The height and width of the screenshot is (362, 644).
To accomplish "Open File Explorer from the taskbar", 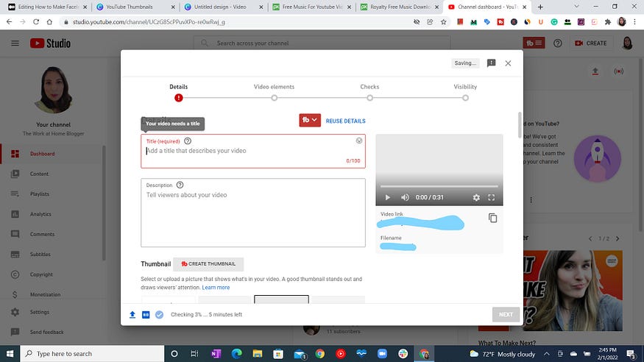I will [x=258, y=354].
